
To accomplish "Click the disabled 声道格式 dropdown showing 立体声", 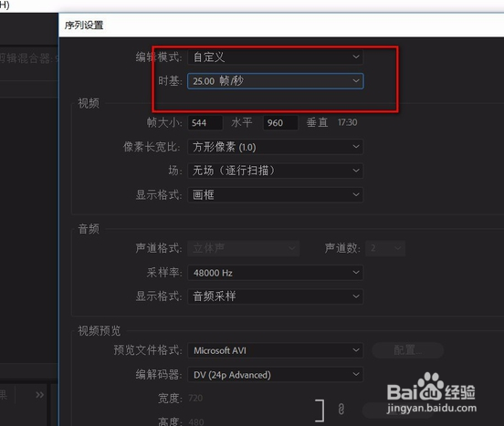I will 243,248.
